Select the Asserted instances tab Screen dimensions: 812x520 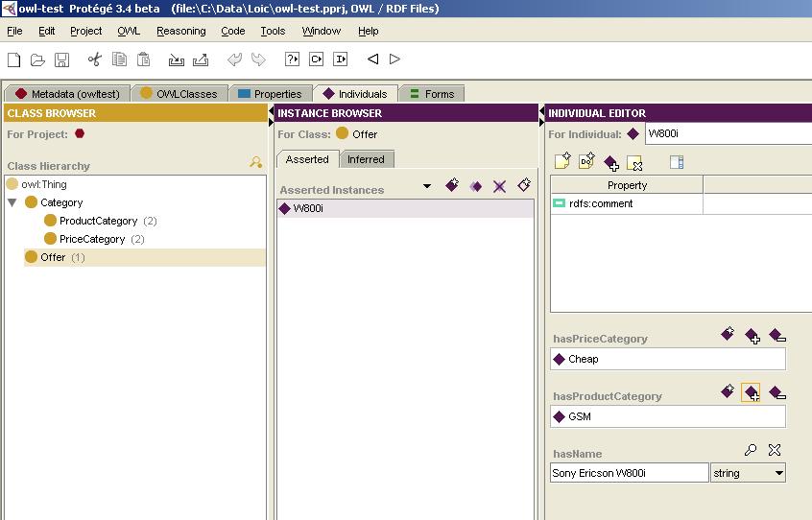(307, 159)
